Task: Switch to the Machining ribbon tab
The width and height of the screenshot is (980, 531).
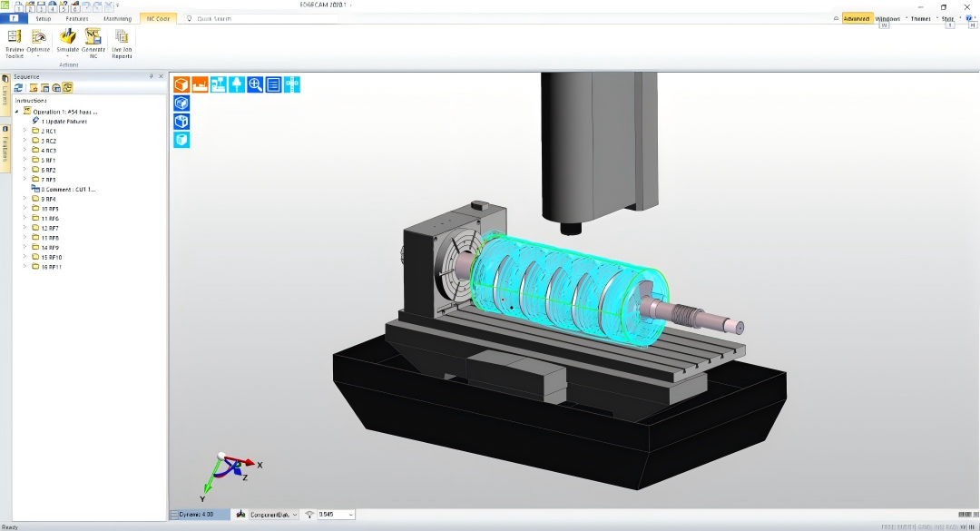Action: (x=117, y=18)
